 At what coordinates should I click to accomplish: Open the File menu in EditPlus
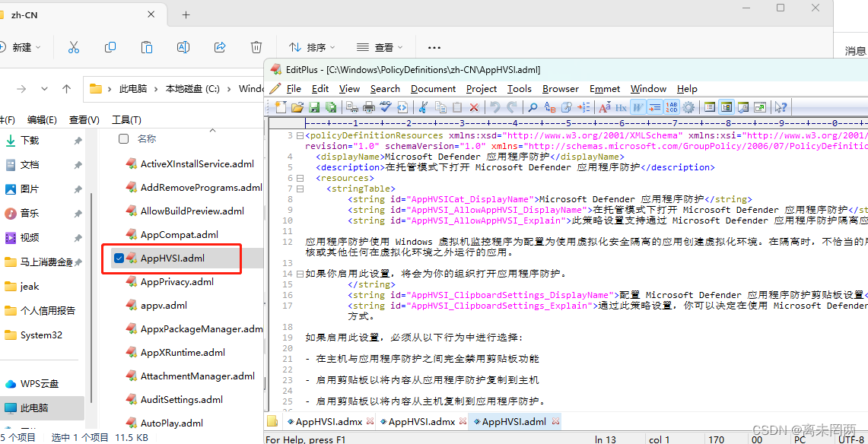(x=294, y=88)
